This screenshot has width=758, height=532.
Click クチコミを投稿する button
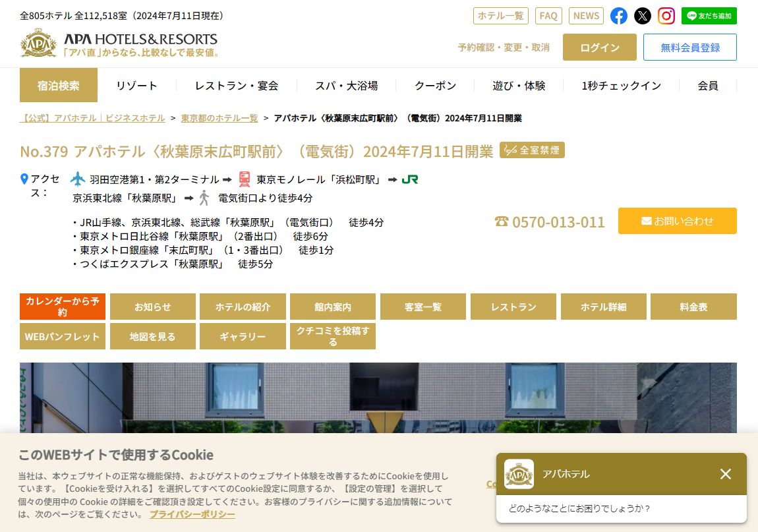(x=333, y=336)
